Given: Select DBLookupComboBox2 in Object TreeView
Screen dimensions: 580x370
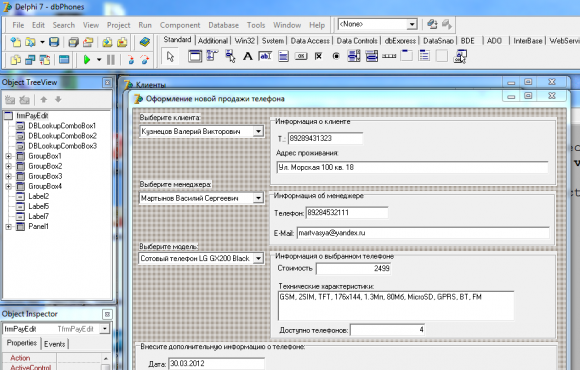Looking at the screenshot, I should [x=63, y=136].
